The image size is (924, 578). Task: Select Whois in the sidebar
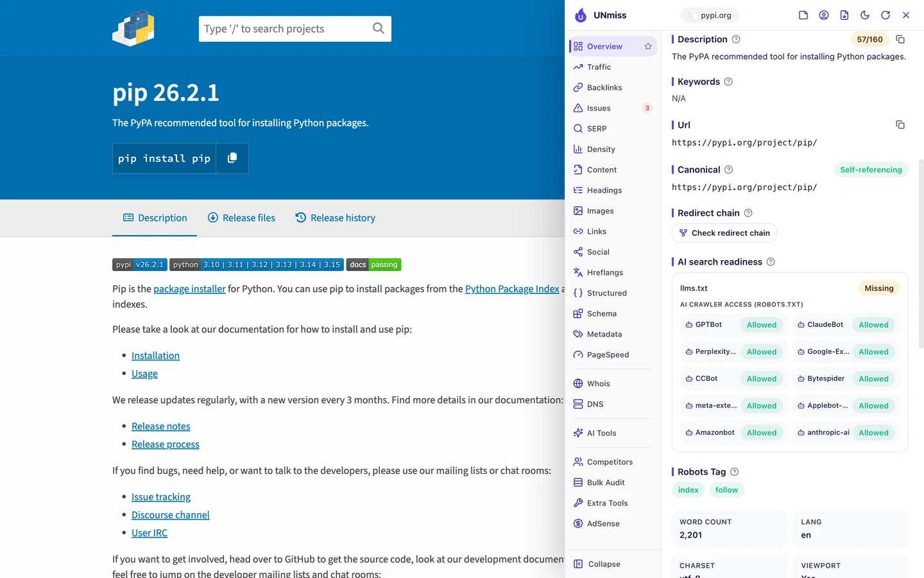tap(613, 383)
